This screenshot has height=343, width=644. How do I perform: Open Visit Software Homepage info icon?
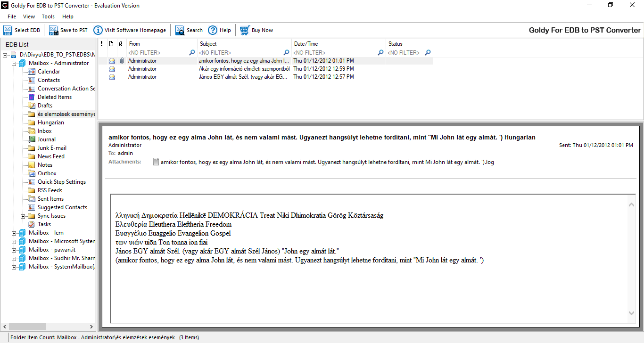pyautogui.click(x=98, y=30)
